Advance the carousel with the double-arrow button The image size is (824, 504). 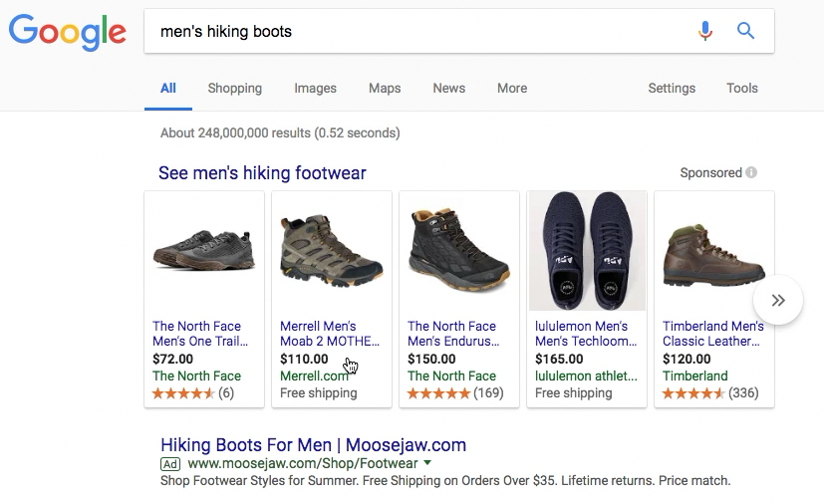[x=778, y=300]
